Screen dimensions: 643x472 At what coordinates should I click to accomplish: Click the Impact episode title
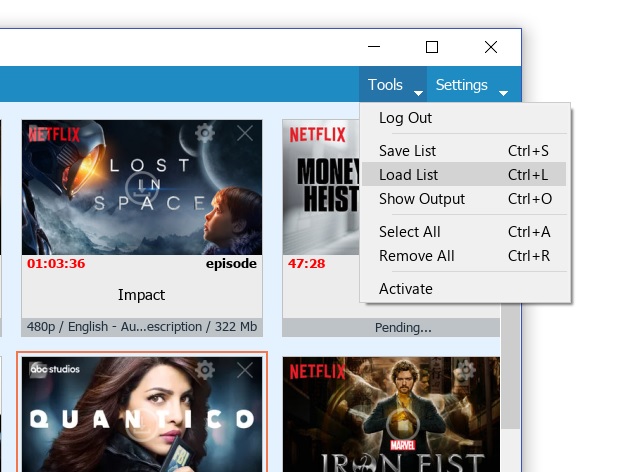pyautogui.click(x=141, y=295)
